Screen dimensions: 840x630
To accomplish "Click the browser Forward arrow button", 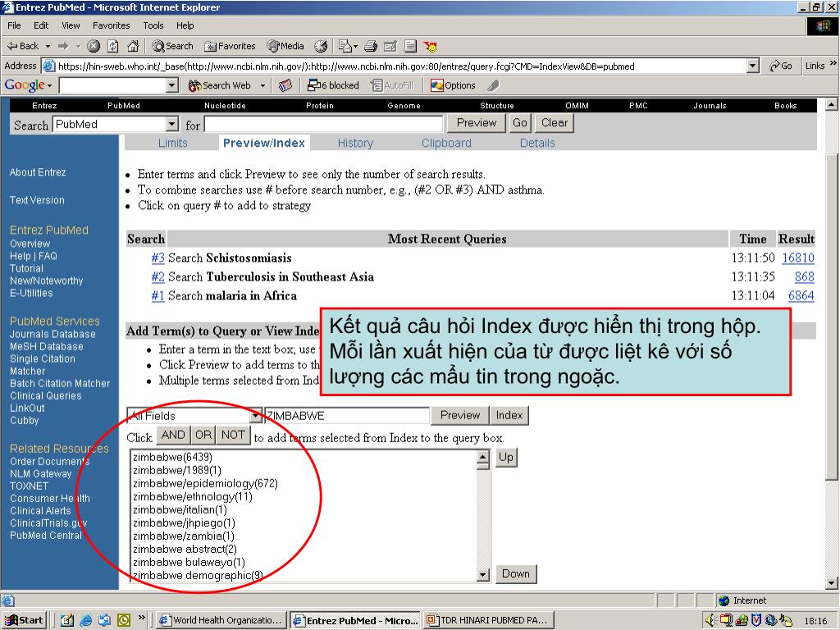I will (x=63, y=46).
